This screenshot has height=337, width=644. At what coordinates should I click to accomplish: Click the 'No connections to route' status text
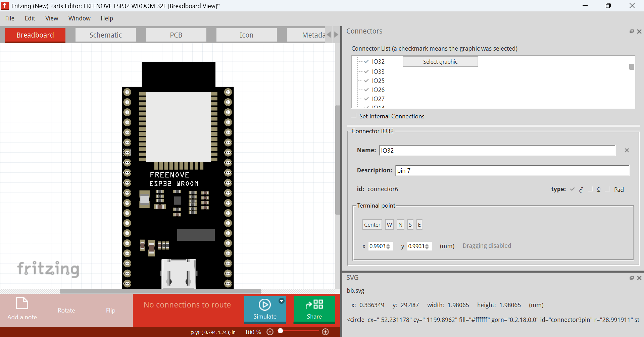tap(187, 305)
